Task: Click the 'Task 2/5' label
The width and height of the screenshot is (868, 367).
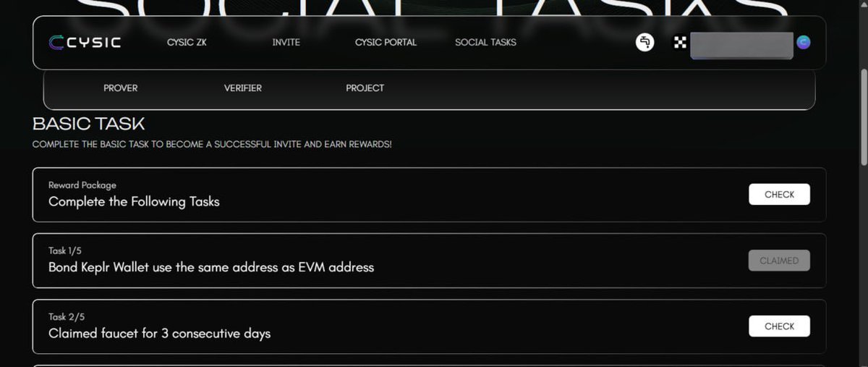Action: click(65, 317)
